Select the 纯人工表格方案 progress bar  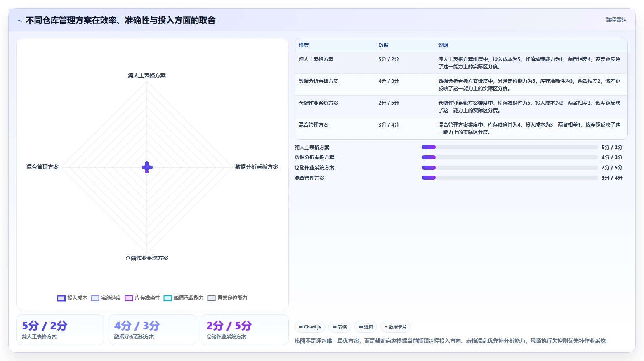tap(510, 147)
